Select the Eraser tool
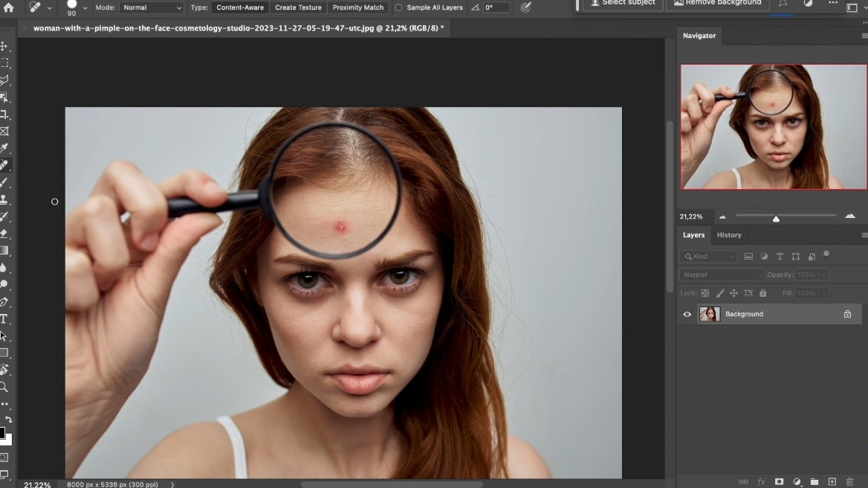This screenshot has height=488, width=868. pos(4,233)
